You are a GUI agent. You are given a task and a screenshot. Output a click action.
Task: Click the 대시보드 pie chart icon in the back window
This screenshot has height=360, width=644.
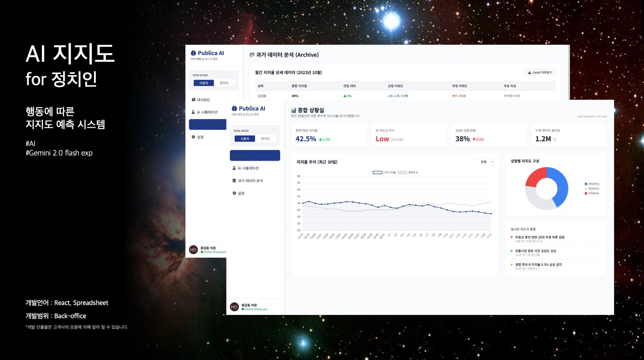[x=193, y=100]
